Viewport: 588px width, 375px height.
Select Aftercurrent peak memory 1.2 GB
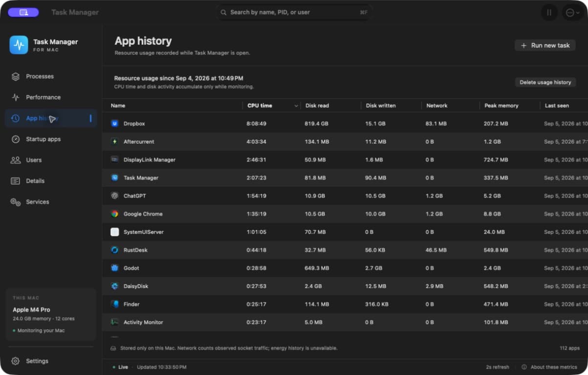pyautogui.click(x=492, y=142)
